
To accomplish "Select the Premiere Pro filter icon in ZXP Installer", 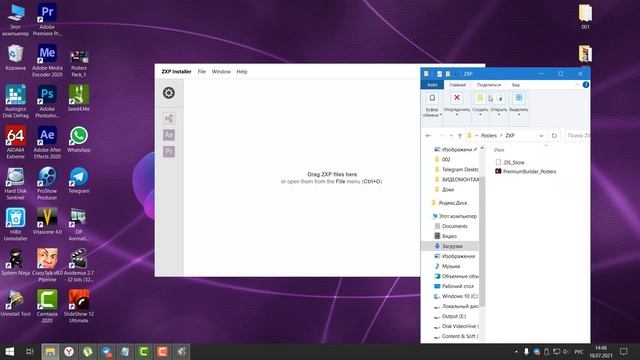I will coord(169,151).
